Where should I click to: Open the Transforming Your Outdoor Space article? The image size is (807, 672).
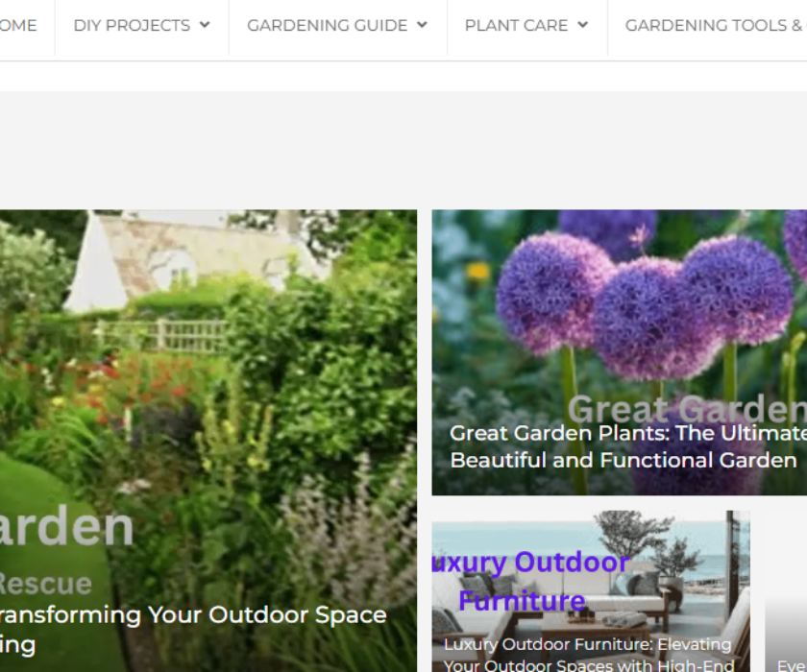click(x=193, y=630)
